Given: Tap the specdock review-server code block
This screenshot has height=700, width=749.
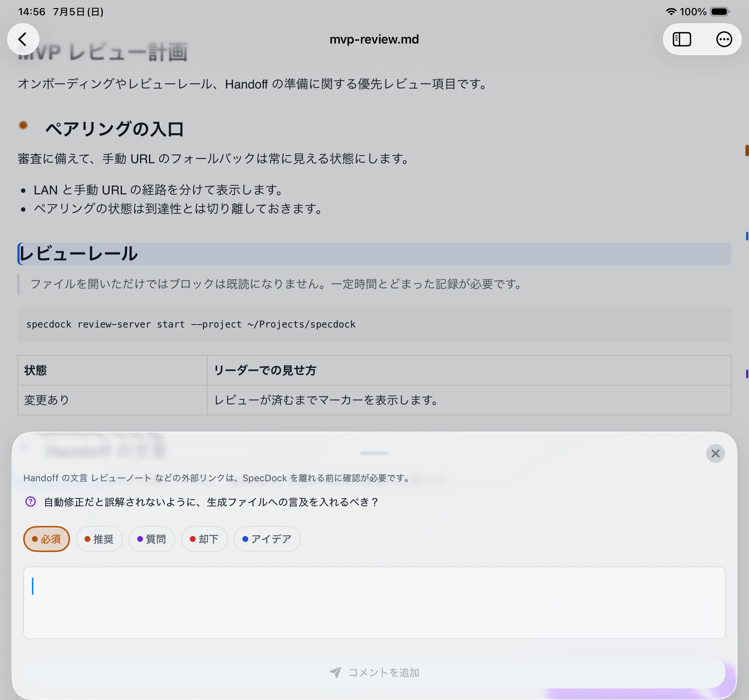Looking at the screenshot, I should [x=374, y=324].
